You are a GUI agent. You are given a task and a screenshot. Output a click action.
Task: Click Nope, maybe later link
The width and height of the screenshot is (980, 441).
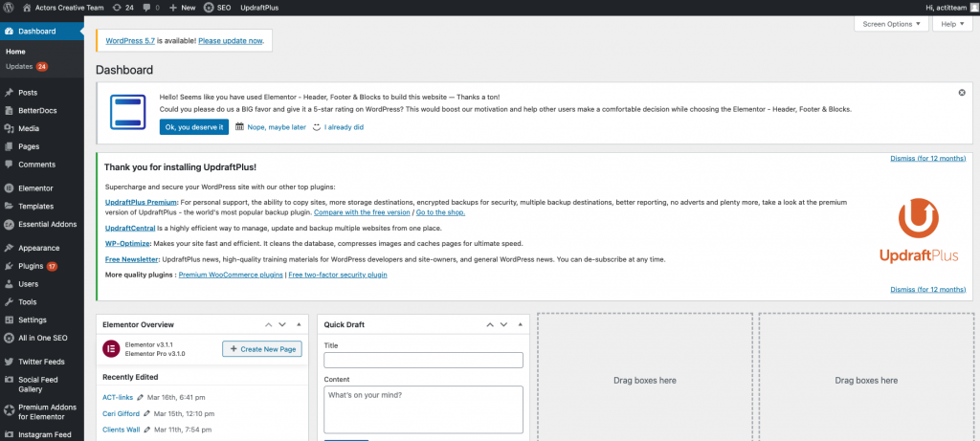[x=277, y=127]
